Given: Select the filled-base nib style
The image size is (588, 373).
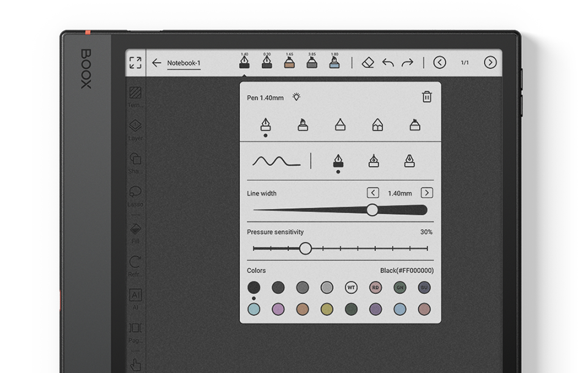Looking at the screenshot, I should [x=338, y=161].
